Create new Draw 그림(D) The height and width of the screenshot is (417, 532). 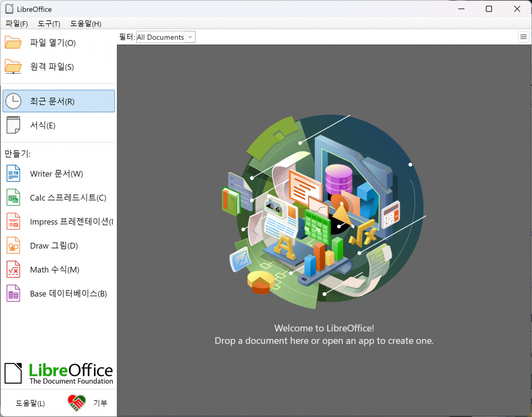(54, 245)
